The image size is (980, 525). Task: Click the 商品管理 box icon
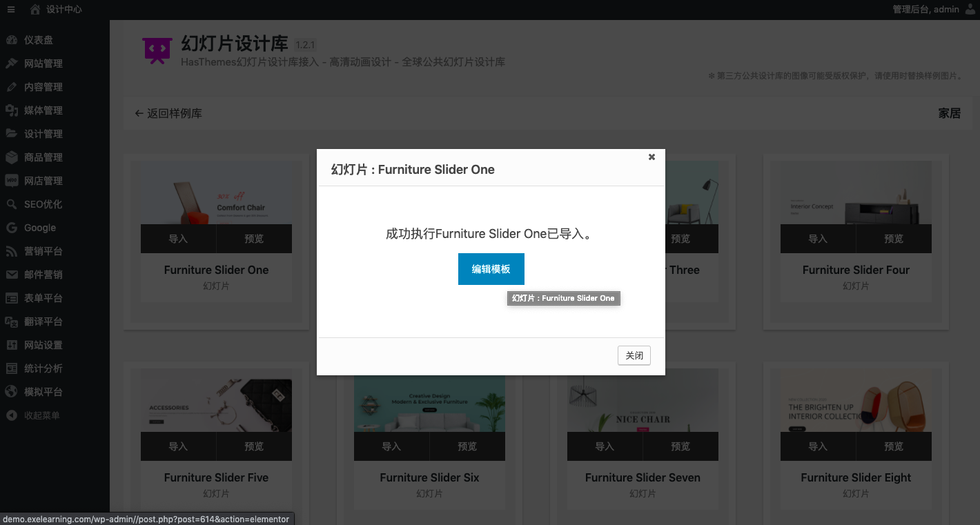coord(12,157)
